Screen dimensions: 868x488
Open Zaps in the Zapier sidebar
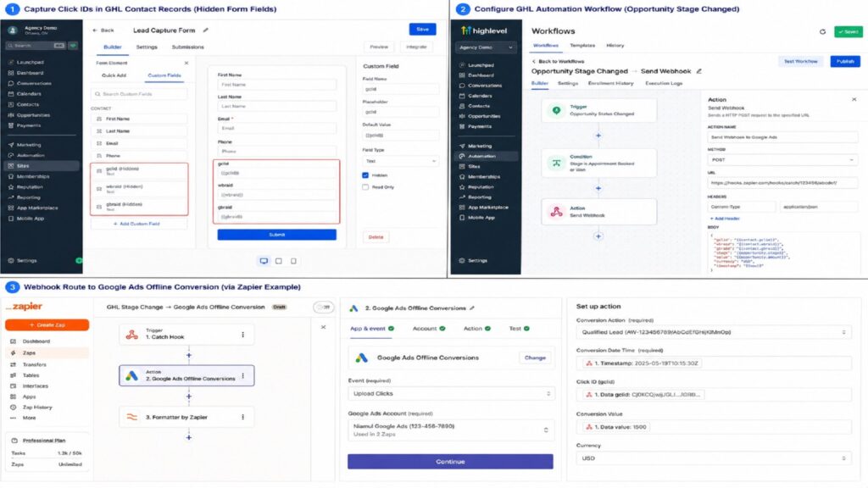click(47, 352)
